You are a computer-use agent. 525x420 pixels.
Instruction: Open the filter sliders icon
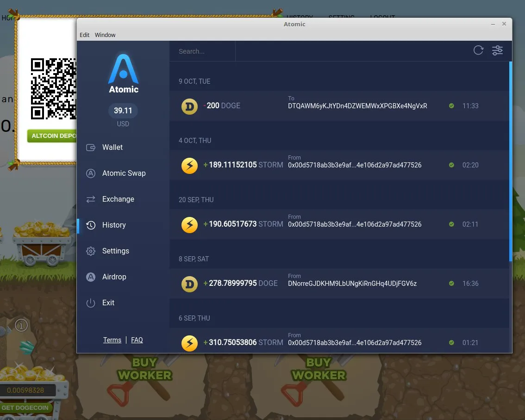pyautogui.click(x=497, y=50)
